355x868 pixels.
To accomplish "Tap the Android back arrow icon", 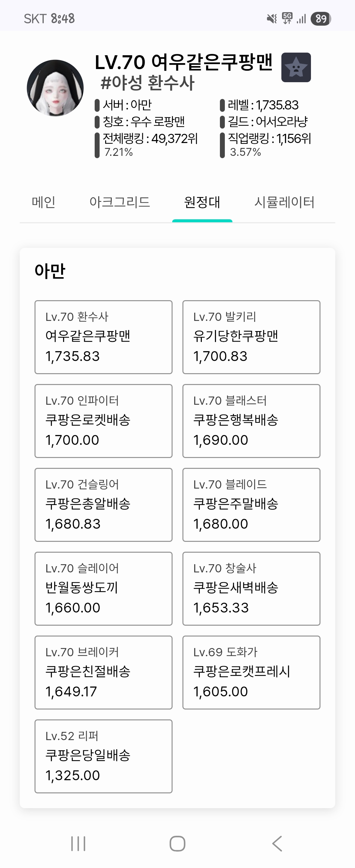I will [x=277, y=843].
